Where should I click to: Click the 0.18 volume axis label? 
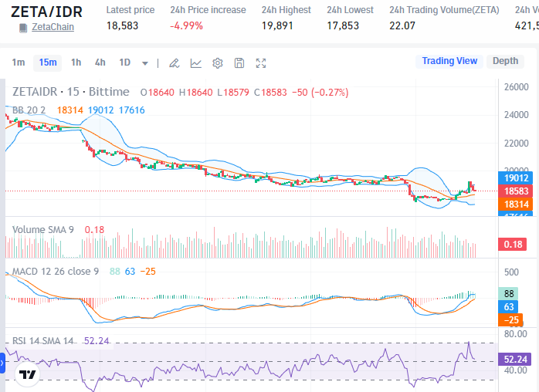pyautogui.click(x=513, y=245)
